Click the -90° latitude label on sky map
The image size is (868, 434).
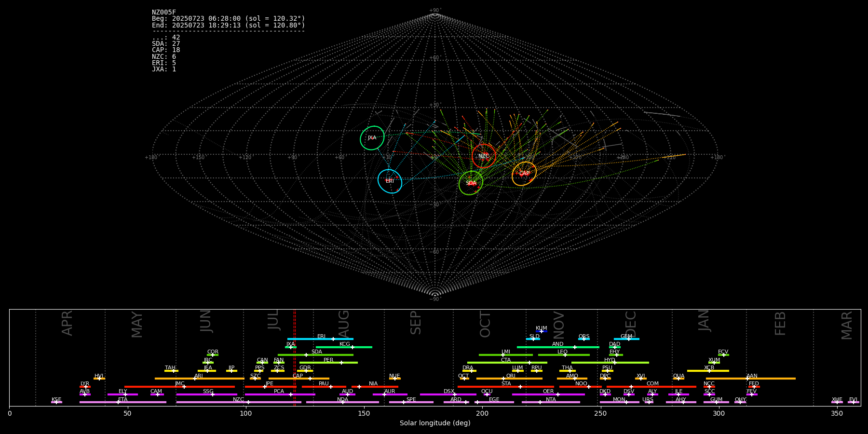[434, 299]
